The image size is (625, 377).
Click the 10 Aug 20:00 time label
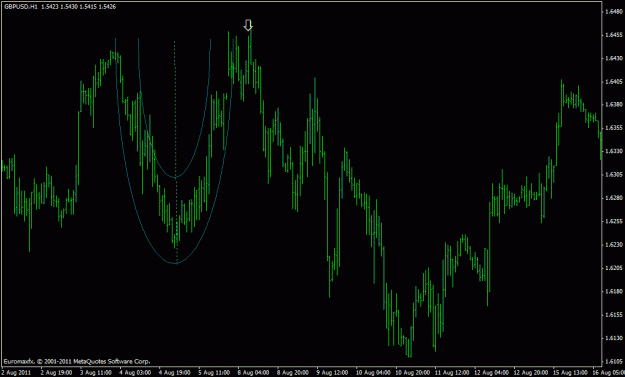(413, 373)
